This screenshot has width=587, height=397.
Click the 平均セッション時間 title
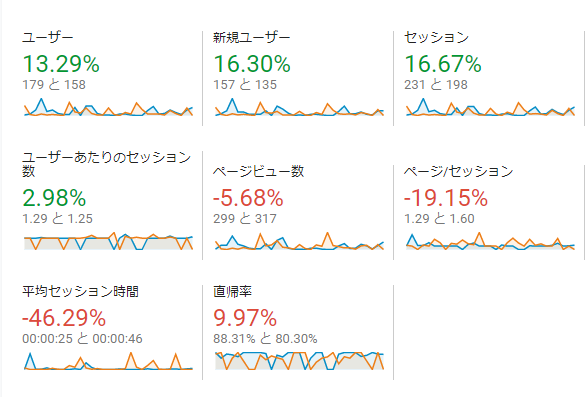[80, 291]
